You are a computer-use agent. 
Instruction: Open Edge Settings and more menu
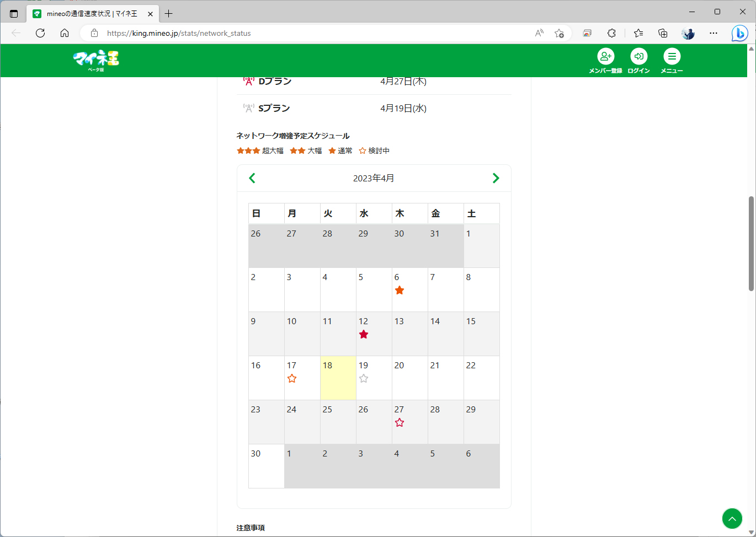pyautogui.click(x=714, y=33)
